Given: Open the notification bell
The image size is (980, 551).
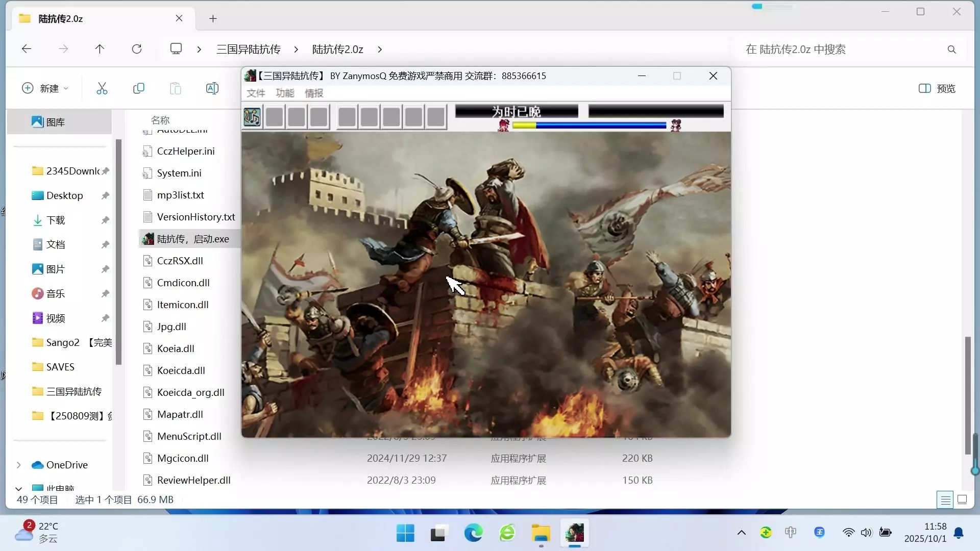Looking at the screenshot, I should tap(959, 533).
